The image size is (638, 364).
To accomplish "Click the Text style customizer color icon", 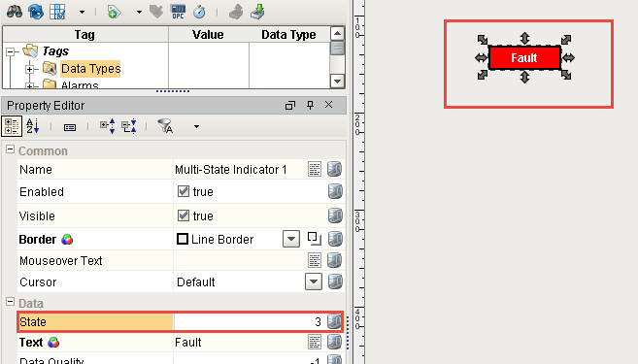I will [53, 343].
